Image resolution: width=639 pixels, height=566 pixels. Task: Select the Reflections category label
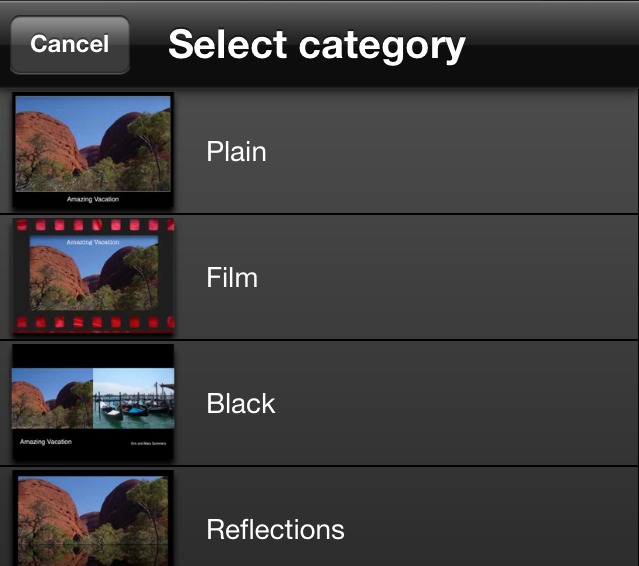click(x=275, y=529)
